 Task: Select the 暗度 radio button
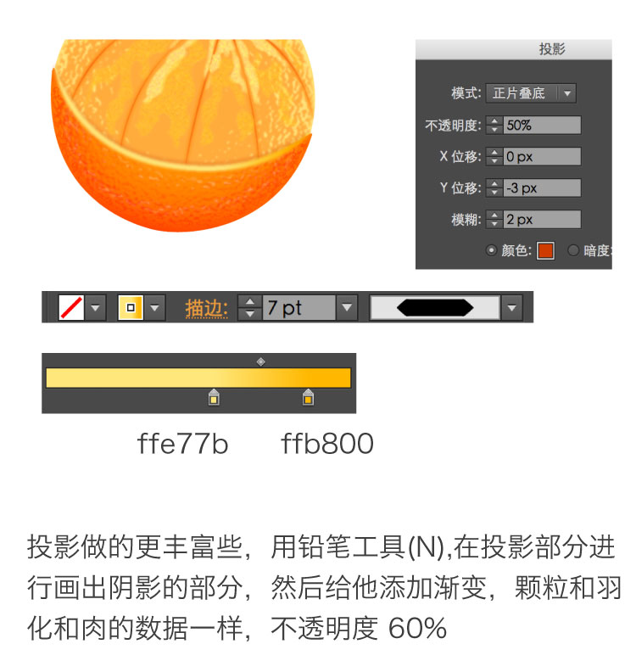(x=573, y=250)
